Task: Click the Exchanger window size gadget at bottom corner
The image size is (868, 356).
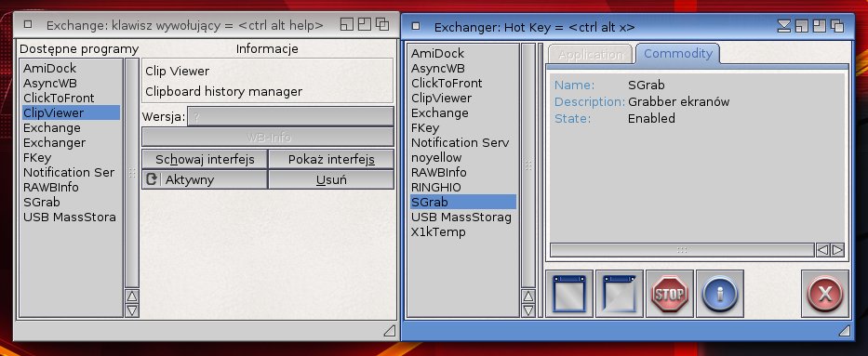Action: coord(844,330)
